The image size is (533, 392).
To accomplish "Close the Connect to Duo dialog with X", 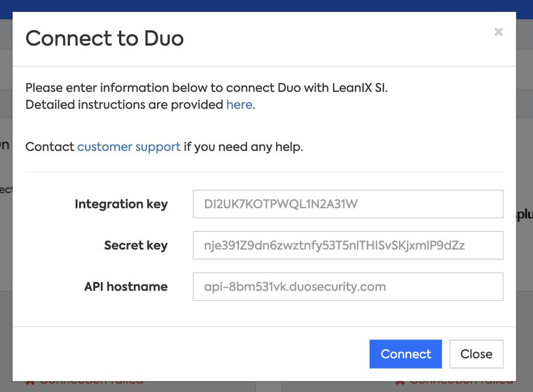I will coord(498,32).
